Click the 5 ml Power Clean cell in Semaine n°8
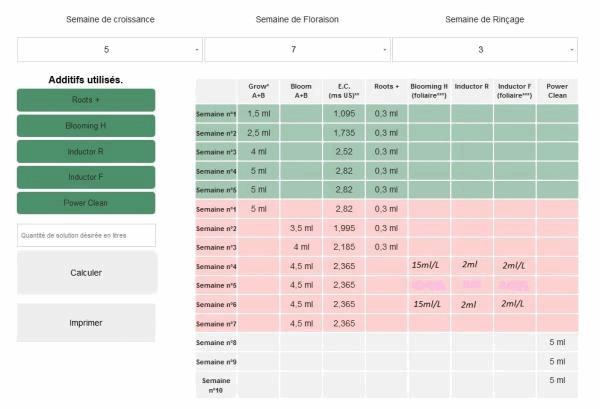This screenshot has width=600, height=409. (x=557, y=342)
